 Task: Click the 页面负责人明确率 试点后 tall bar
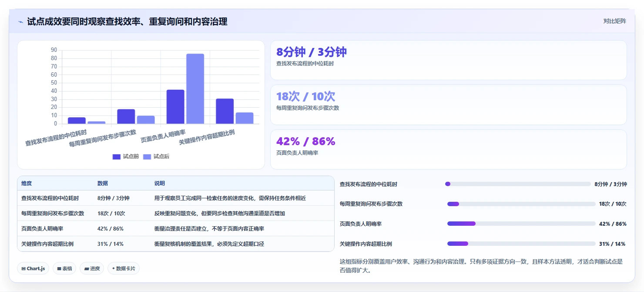[x=195, y=89]
